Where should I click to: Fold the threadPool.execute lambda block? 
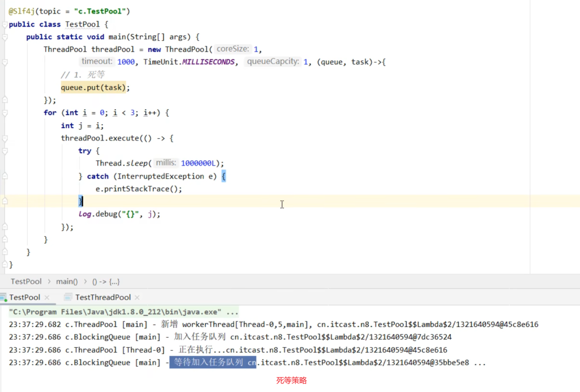[x=5, y=138]
